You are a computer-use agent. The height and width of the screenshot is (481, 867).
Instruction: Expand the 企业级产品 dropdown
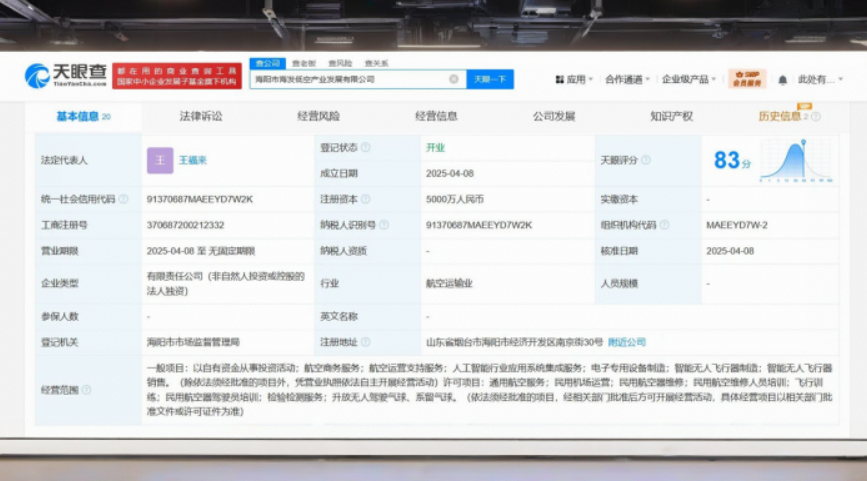coord(688,79)
